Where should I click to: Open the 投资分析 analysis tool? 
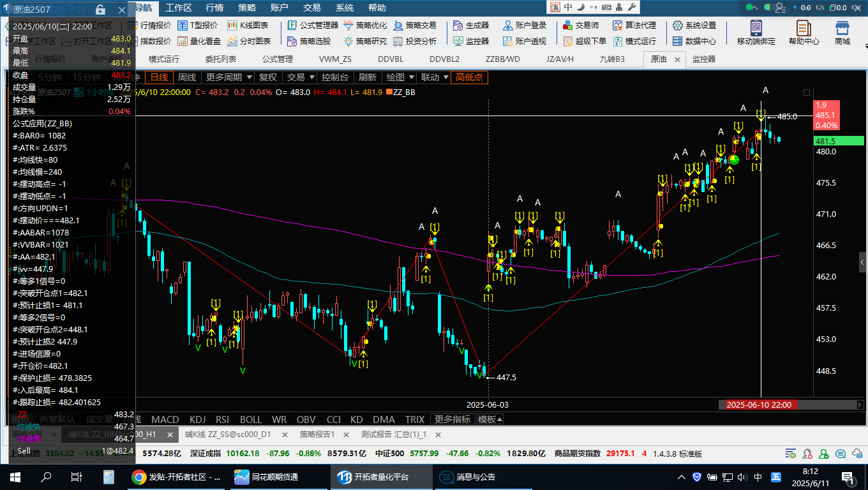click(415, 41)
